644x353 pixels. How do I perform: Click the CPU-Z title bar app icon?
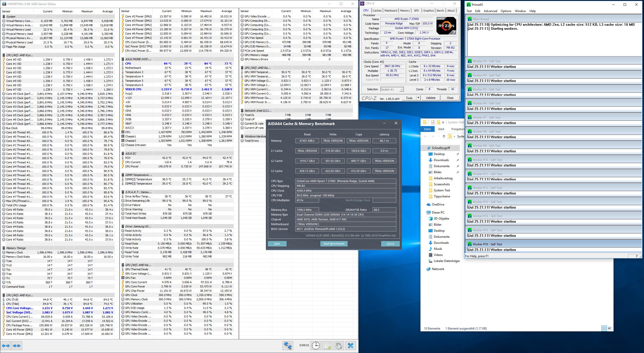tap(362, 3)
